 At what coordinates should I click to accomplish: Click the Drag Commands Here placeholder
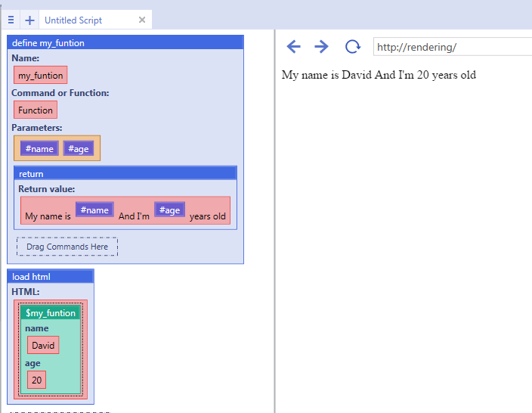click(x=67, y=247)
